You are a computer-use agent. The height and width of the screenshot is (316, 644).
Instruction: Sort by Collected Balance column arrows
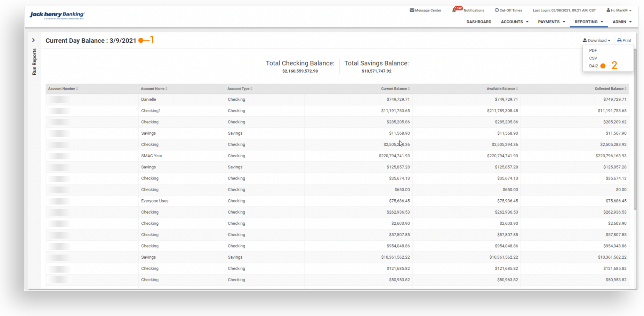pos(625,89)
